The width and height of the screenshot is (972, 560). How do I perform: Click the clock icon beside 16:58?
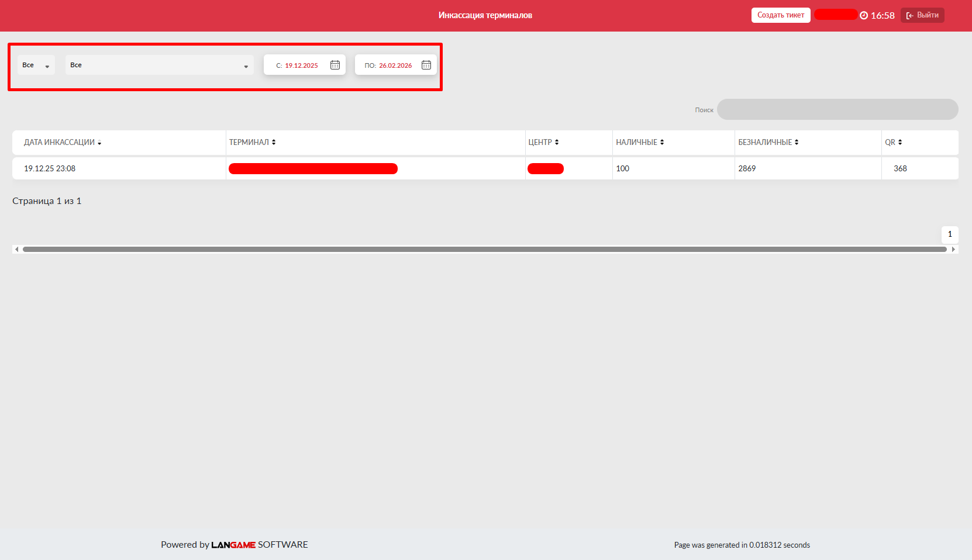864,16
